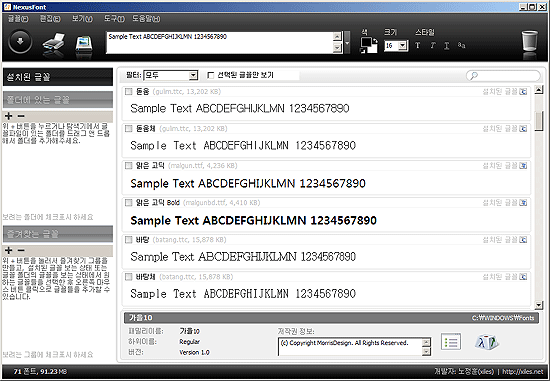Screen dimensions: 550x381
Task: Click the Version 1.0 value
Action: click(x=194, y=352)
